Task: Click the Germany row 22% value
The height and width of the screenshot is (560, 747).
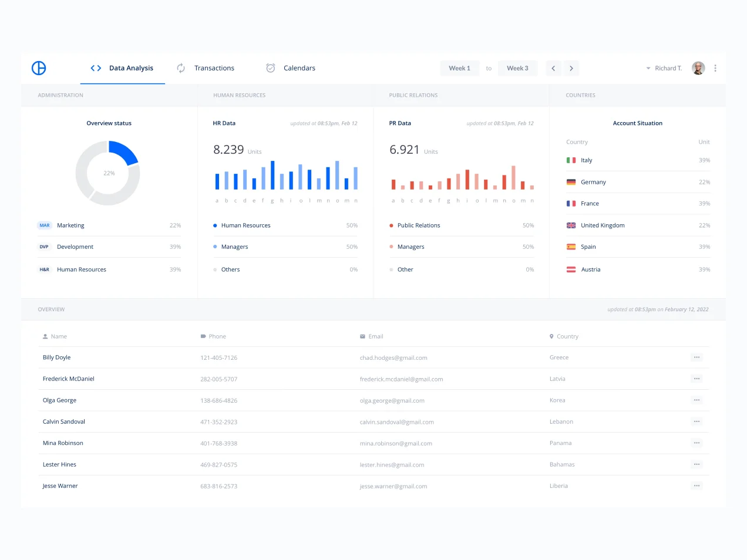Action: coord(705,182)
